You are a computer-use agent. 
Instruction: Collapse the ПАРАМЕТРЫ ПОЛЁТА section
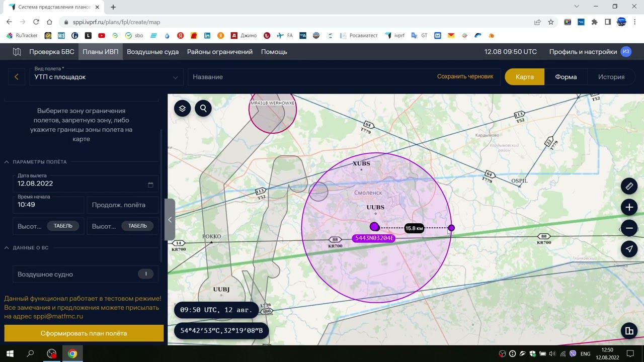[7, 162]
